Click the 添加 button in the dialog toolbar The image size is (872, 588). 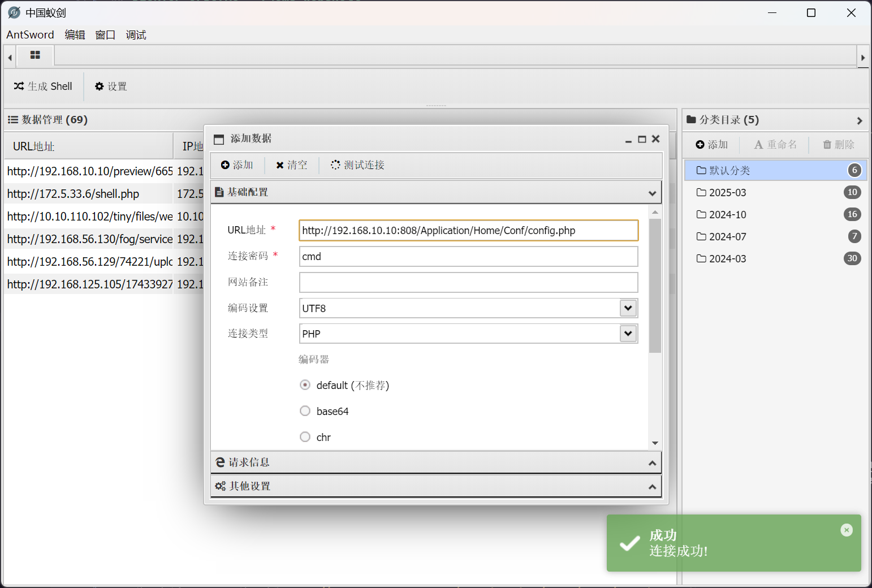pos(237,165)
